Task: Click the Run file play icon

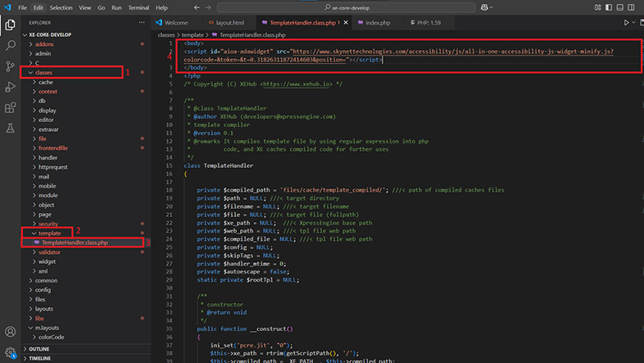Action: [626, 23]
